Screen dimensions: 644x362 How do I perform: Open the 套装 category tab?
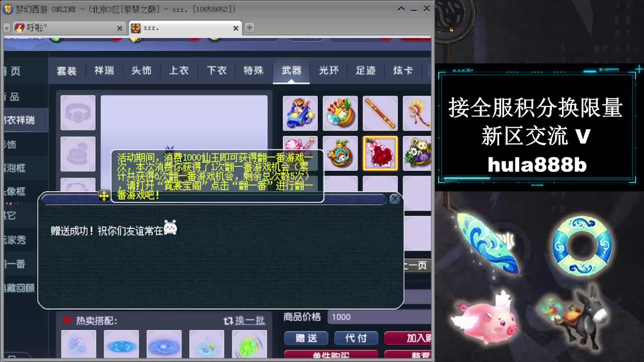[x=66, y=71]
